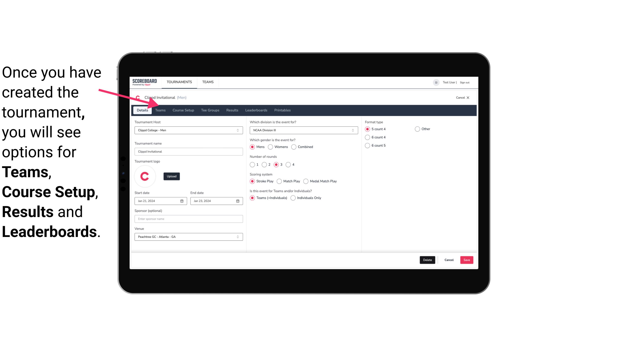Click the start date calendar picker icon
The width and height of the screenshot is (644, 346).
pos(182,201)
